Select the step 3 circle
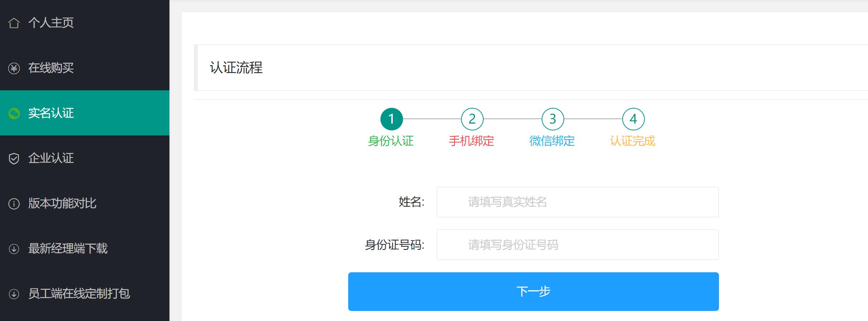This screenshot has height=321, width=868. click(552, 119)
